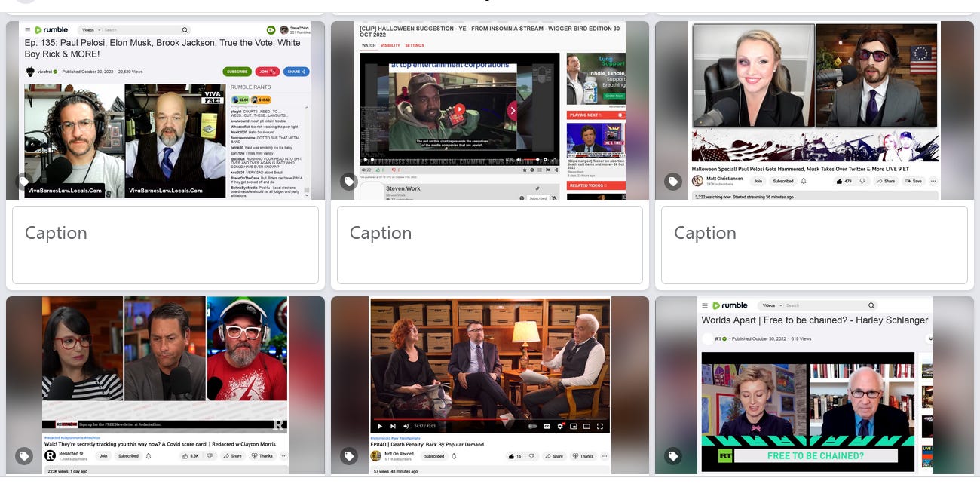Click the play button on the Death Penalty video

coord(379,426)
